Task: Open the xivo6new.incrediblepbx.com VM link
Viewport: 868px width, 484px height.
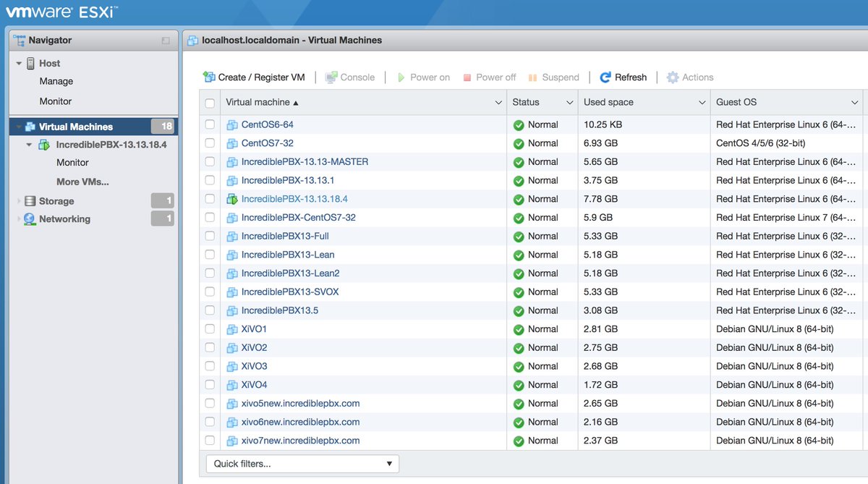Action: pyautogui.click(x=300, y=422)
